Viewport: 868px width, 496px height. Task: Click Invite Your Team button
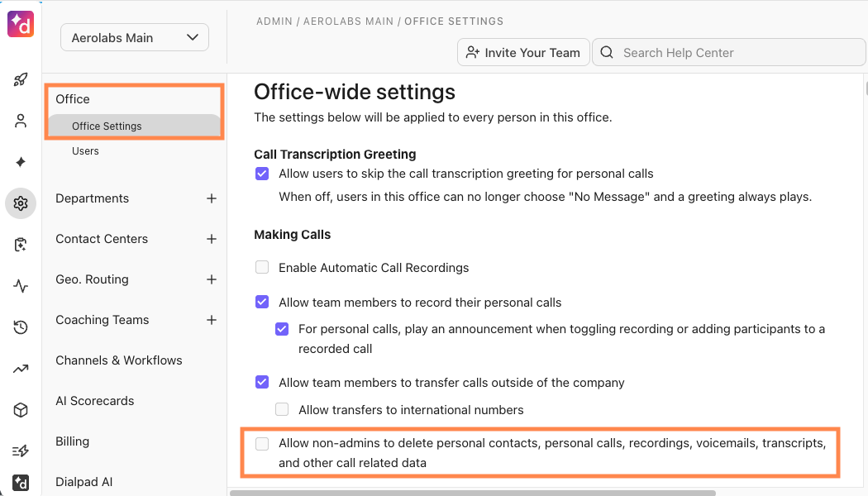(523, 53)
